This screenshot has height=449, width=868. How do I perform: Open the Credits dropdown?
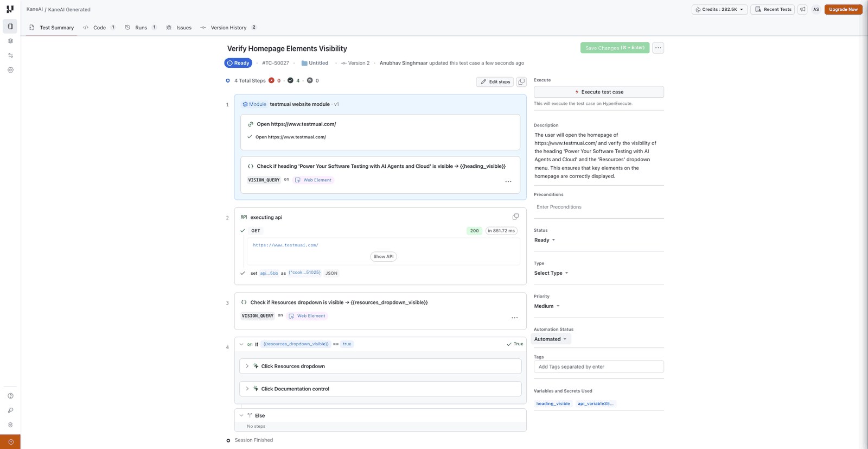(x=719, y=9)
